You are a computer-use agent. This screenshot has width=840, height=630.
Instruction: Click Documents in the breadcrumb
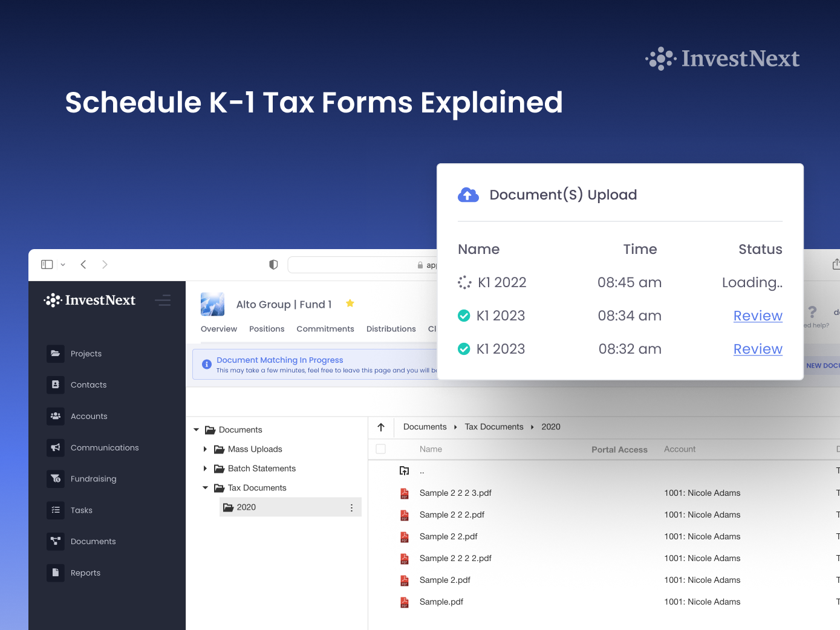[425, 427]
